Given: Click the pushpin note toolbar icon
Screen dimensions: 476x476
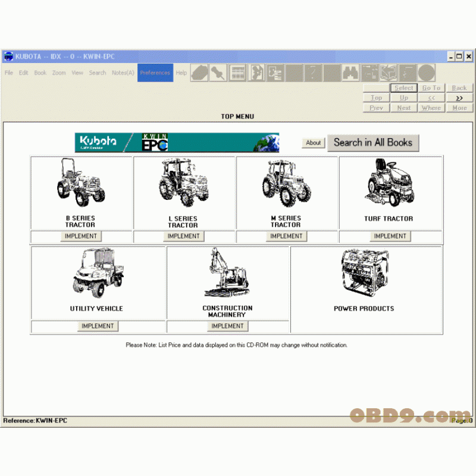Looking at the screenshot, I should click(218, 73).
